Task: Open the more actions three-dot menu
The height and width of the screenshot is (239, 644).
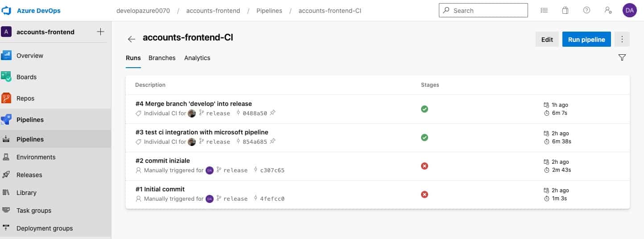Action: click(622, 39)
